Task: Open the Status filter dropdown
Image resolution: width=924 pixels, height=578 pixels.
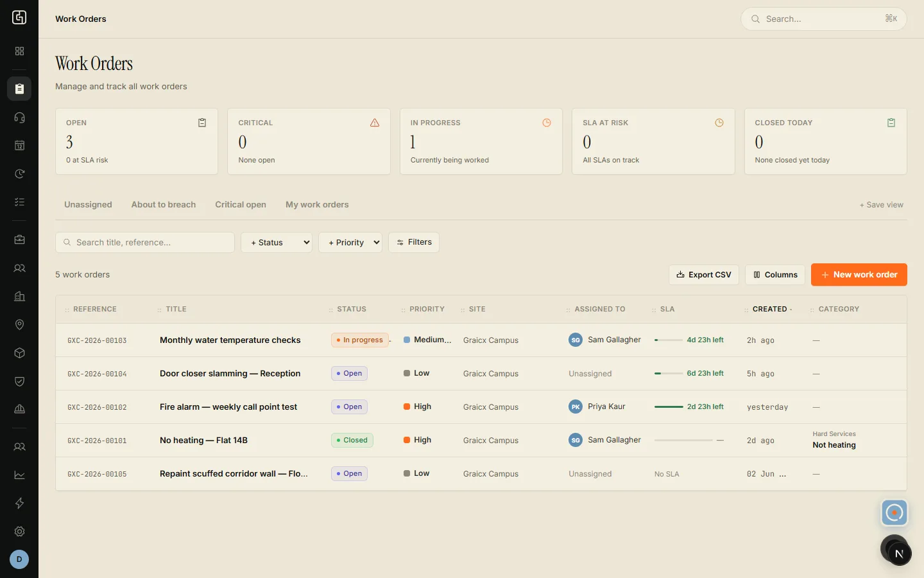Action: pos(277,242)
